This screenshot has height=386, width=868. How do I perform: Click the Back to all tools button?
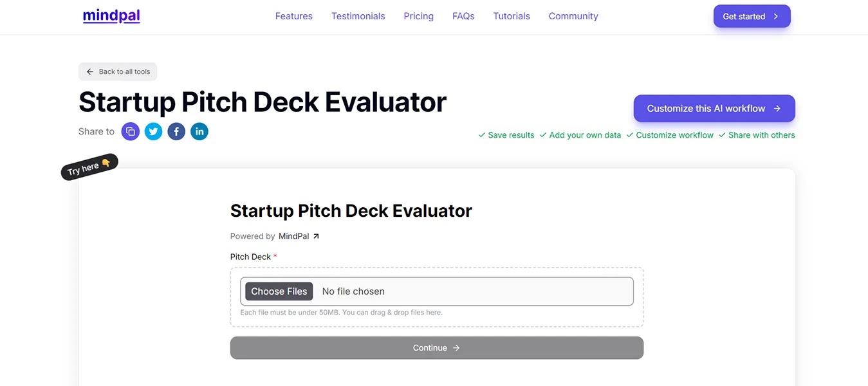[118, 72]
